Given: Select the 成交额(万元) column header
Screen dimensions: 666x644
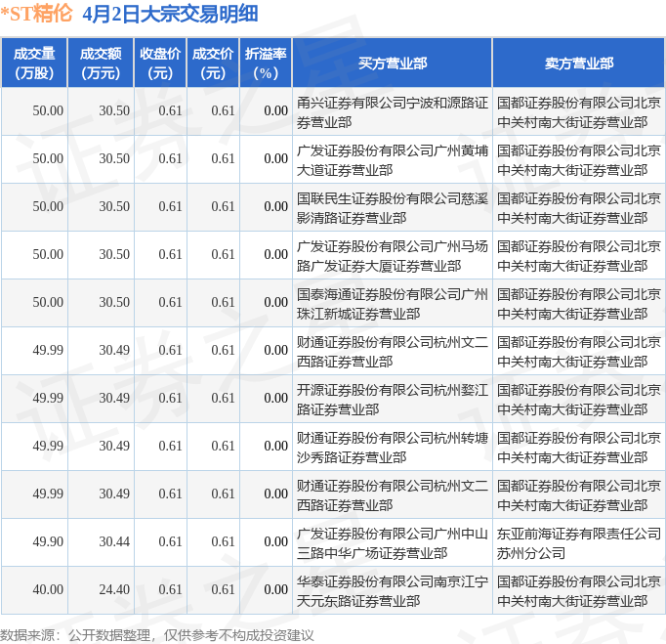Looking at the screenshot, I should click(x=101, y=63).
